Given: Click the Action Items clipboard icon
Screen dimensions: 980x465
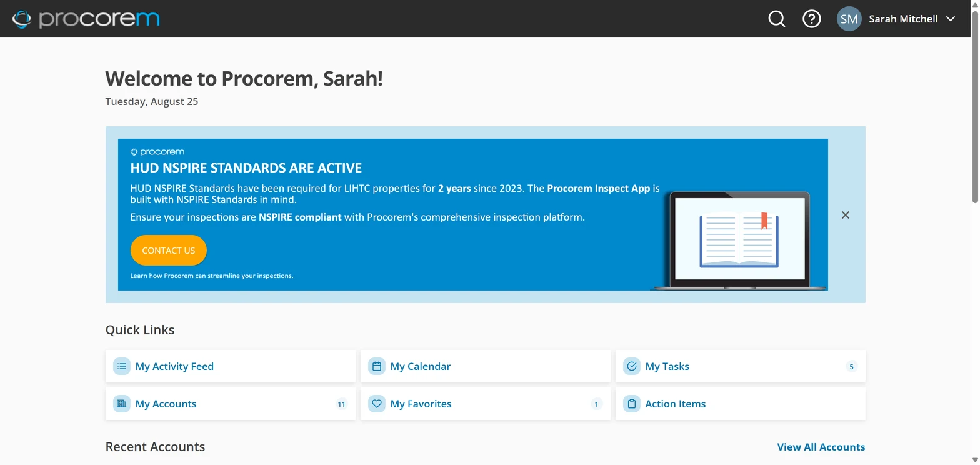Looking at the screenshot, I should pos(632,404).
